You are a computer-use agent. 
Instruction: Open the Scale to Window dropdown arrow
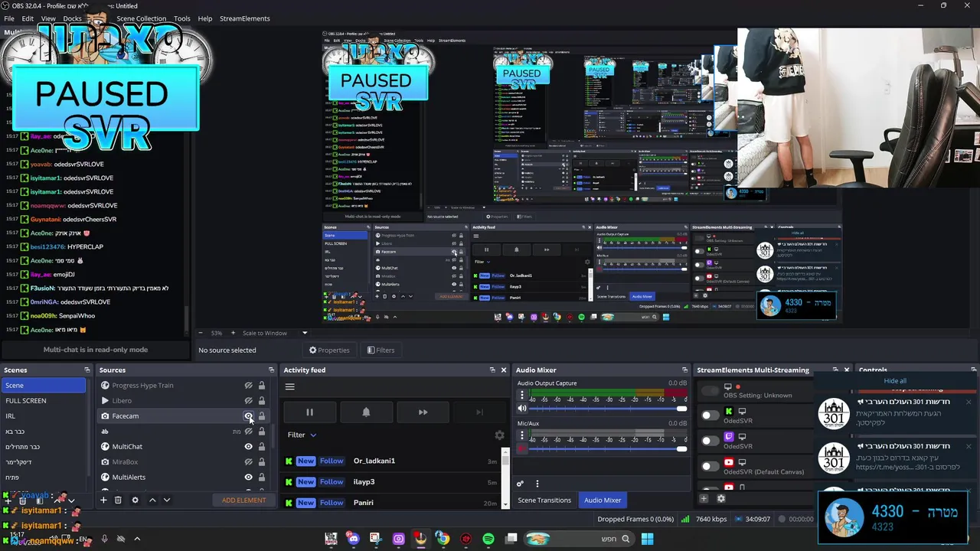click(x=304, y=333)
